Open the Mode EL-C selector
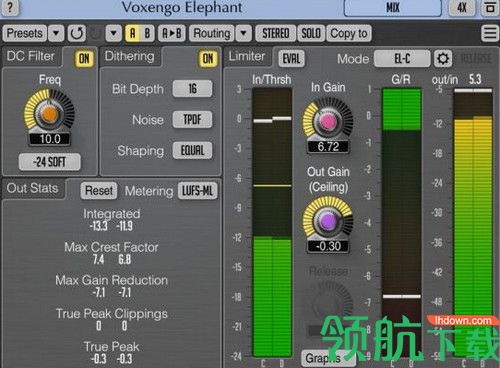This screenshot has height=368, width=500. click(x=402, y=59)
